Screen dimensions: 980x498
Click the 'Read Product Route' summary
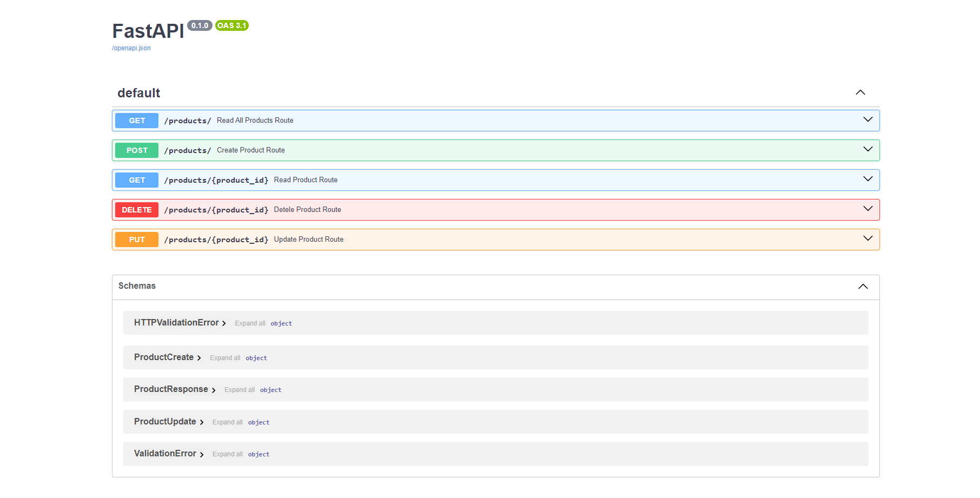pyautogui.click(x=306, y=180)
